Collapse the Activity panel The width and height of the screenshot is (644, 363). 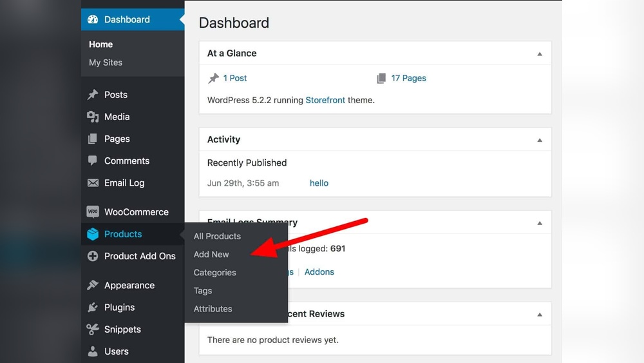540,140
